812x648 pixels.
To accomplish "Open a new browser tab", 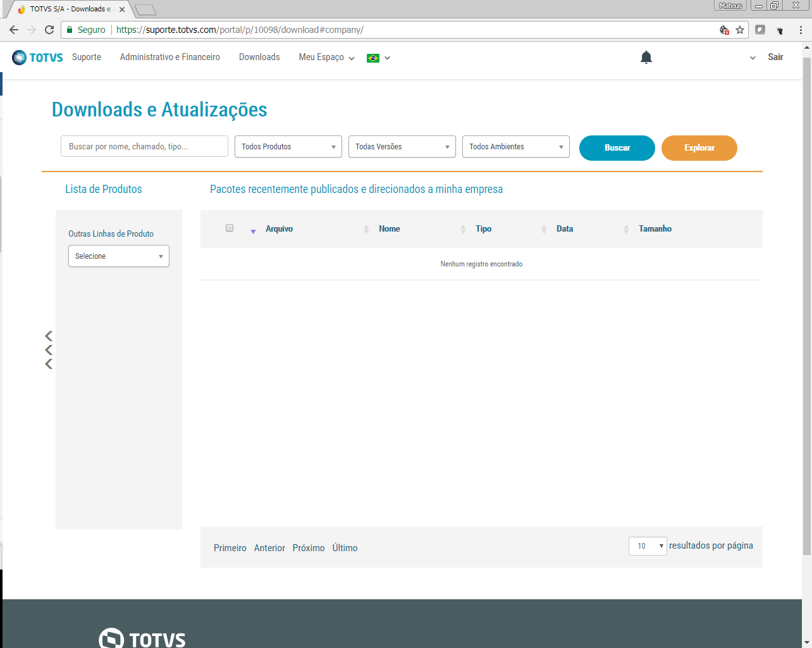I will click(x=145, y=9).
